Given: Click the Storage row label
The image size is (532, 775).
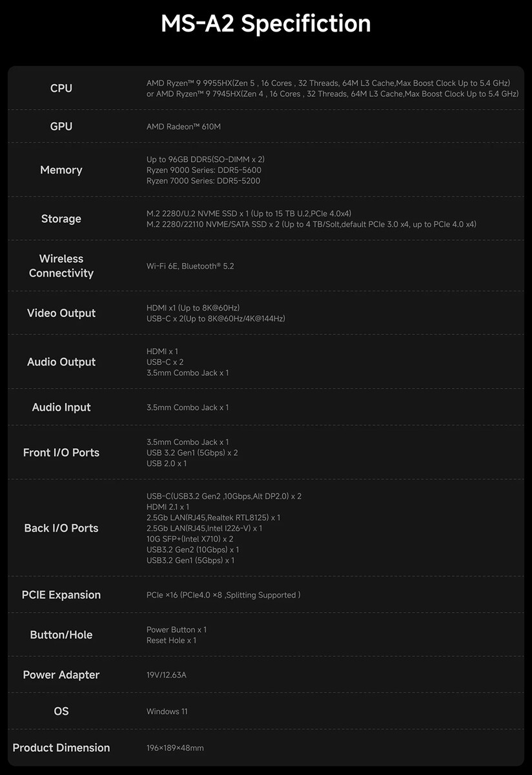Looking at the screenshot, I should click(x=61, y=219).
